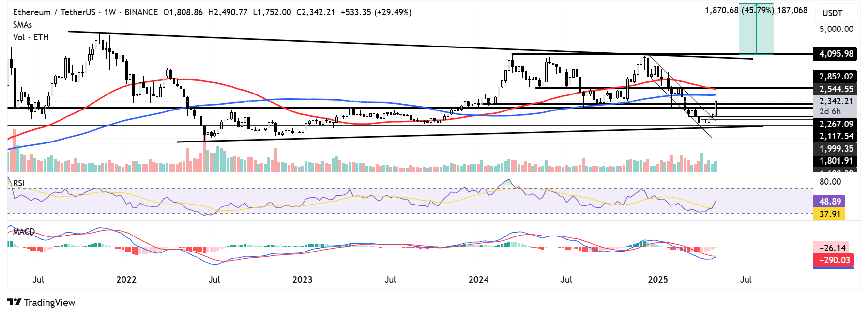868x315 pixels.
Task: Click the RSI moving average label 37.91
Action: pos(829,214)
